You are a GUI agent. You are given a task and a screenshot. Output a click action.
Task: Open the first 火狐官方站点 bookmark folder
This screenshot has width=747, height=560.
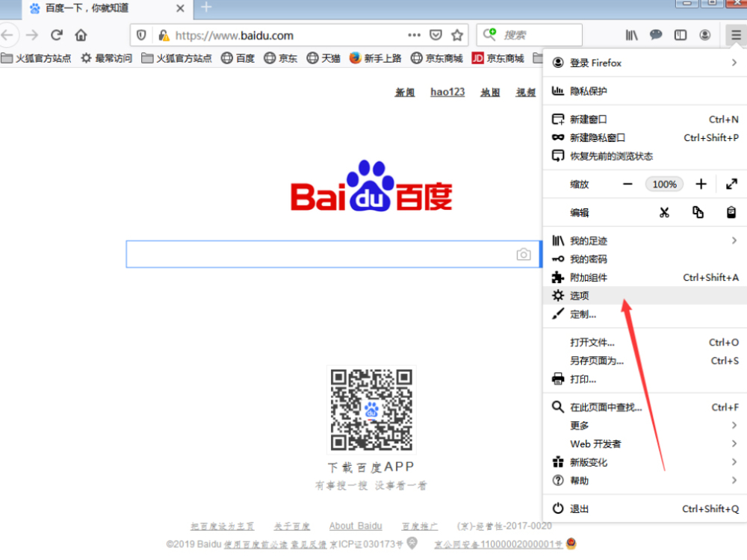[36, 58]
